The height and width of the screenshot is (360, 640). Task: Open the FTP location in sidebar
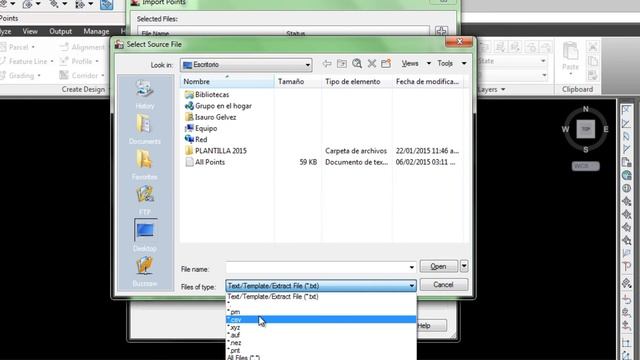144,200
